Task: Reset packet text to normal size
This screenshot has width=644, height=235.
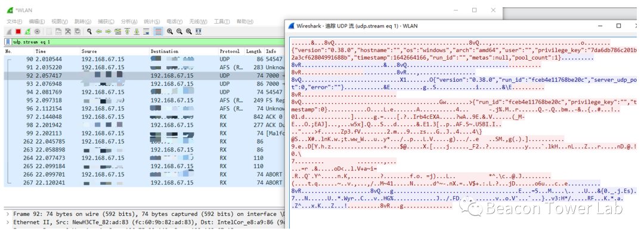Action: coord(188,32)
